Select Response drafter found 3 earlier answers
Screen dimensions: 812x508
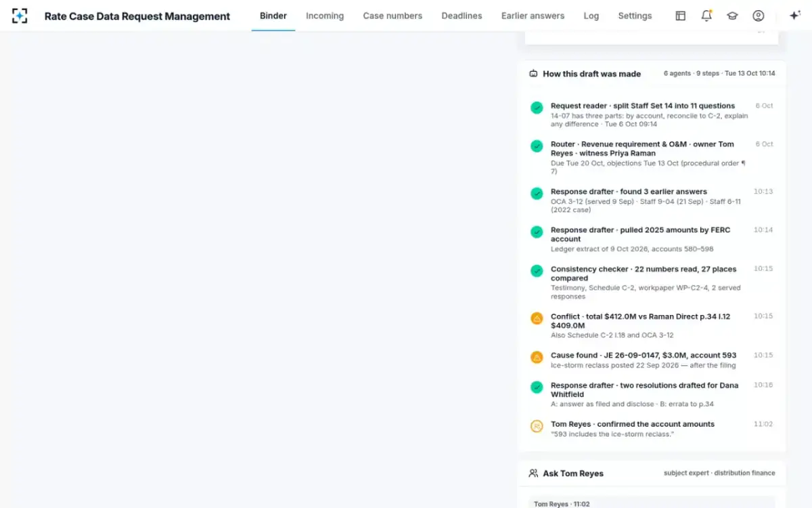tap(629, 192)
